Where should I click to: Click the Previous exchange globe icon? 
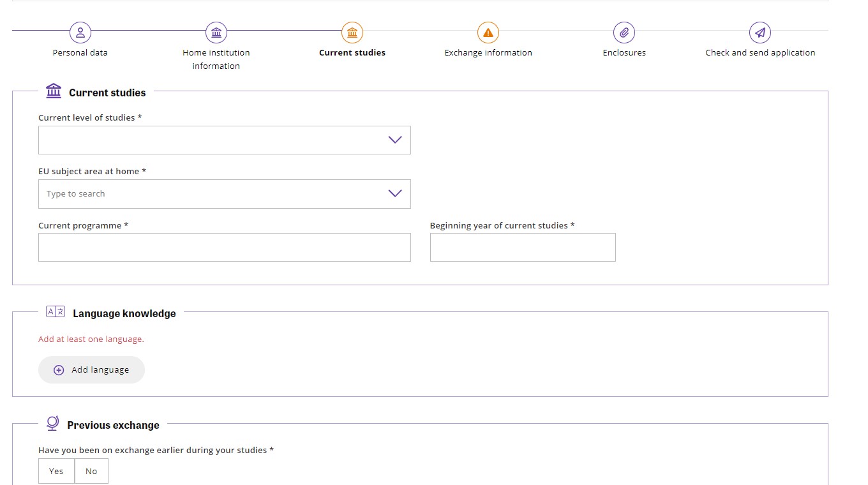point(53,423)
